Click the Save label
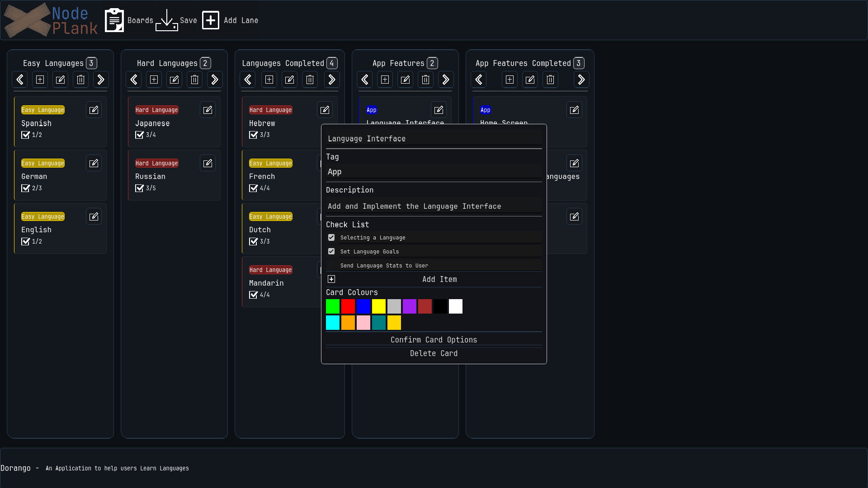The height and width of the screenshot is (488, 868). (x=189, y=20)
